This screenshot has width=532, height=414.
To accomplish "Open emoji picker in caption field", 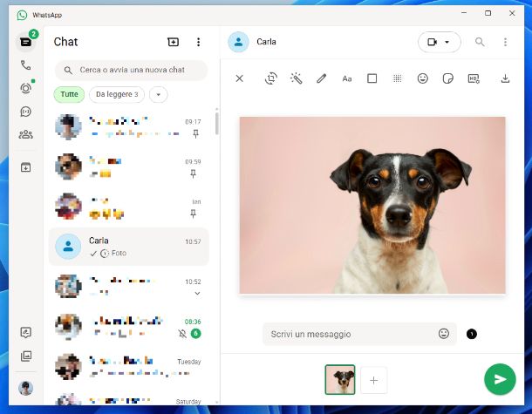I will (444, 334).
